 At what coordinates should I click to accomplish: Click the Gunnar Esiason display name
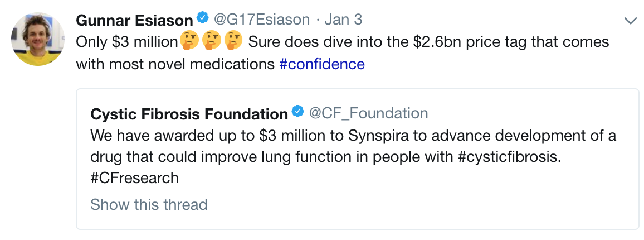click(x=135, y=20)
